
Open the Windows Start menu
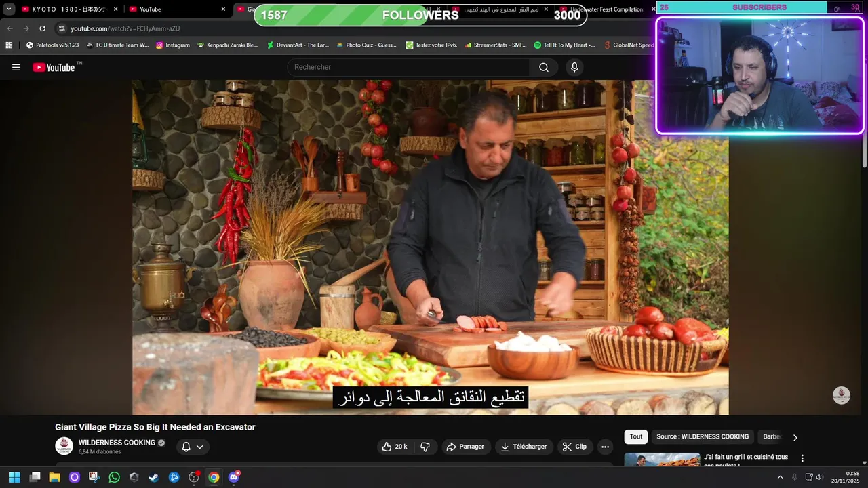pos(14,477)
